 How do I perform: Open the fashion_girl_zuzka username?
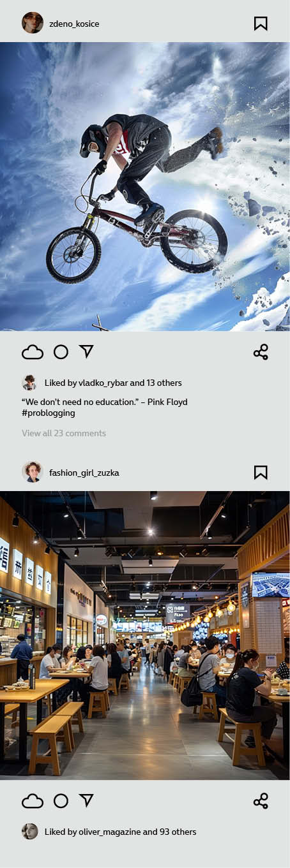tap(84, 473)
